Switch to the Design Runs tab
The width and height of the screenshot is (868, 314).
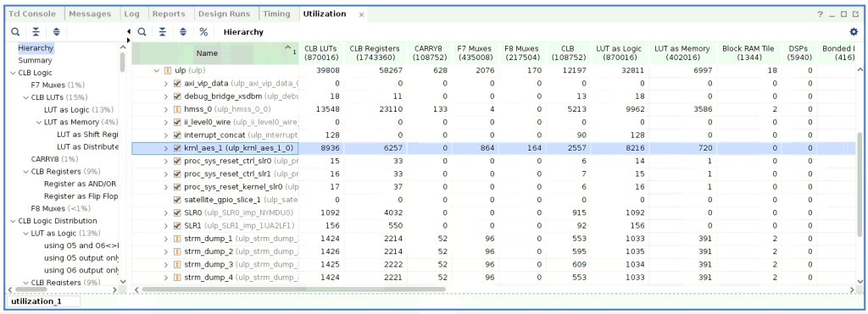[224, 14]
